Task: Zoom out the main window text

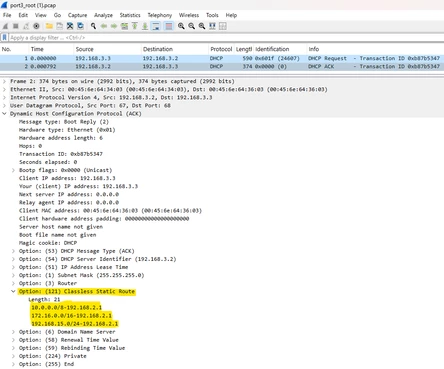Action: pyautogui.click(x=191, y=26)
